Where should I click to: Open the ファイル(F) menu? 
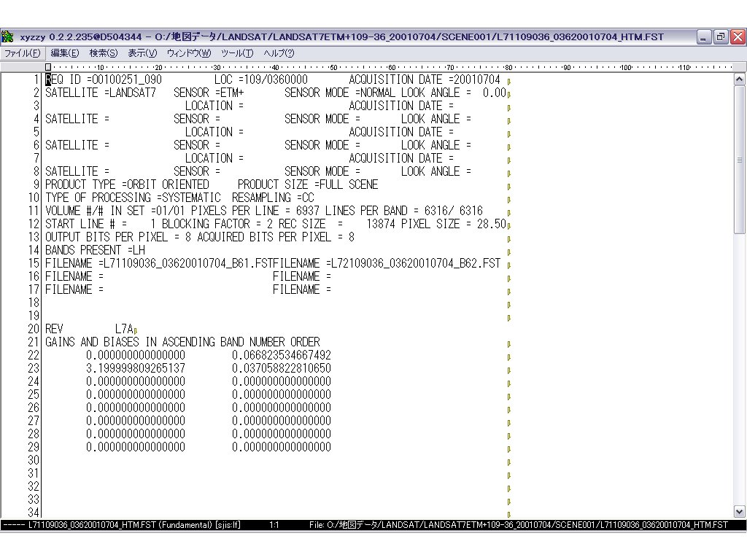click(22, 53)
